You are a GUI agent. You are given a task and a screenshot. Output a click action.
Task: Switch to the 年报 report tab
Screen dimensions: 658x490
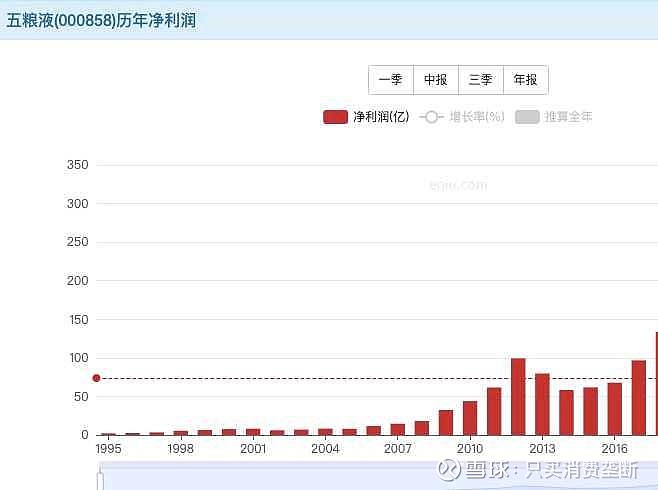pos(525,80)
